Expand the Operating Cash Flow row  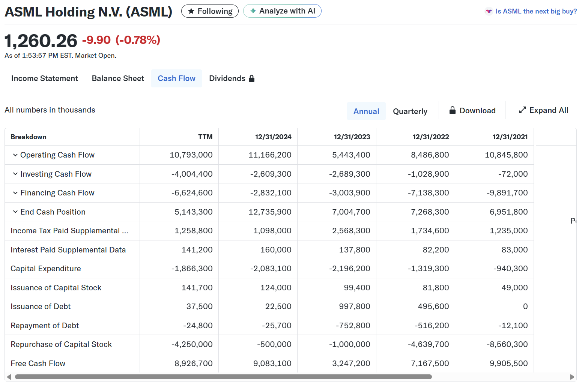pyautogui.click(x=15, y=155)
